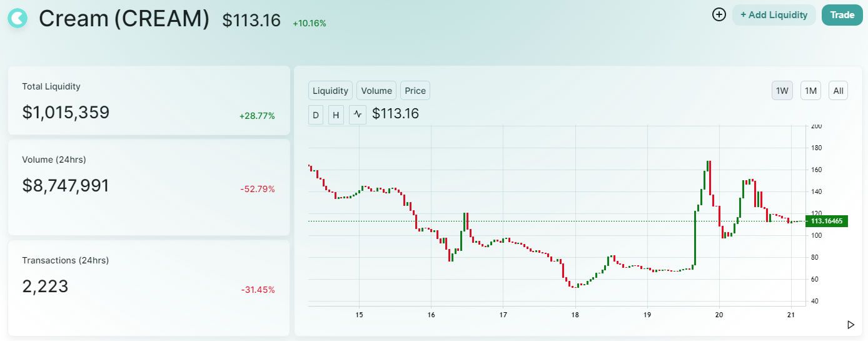This screenshot has height=341, width=868.
Task: Click the Cream (CREAM) title
Action: [124, 19]
